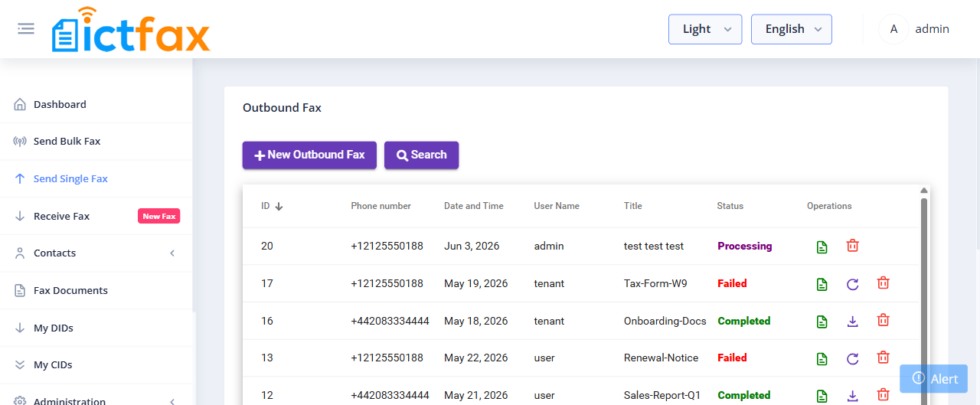Click the Search button
This screenshot has height=405, width=980.
(421, 155)
